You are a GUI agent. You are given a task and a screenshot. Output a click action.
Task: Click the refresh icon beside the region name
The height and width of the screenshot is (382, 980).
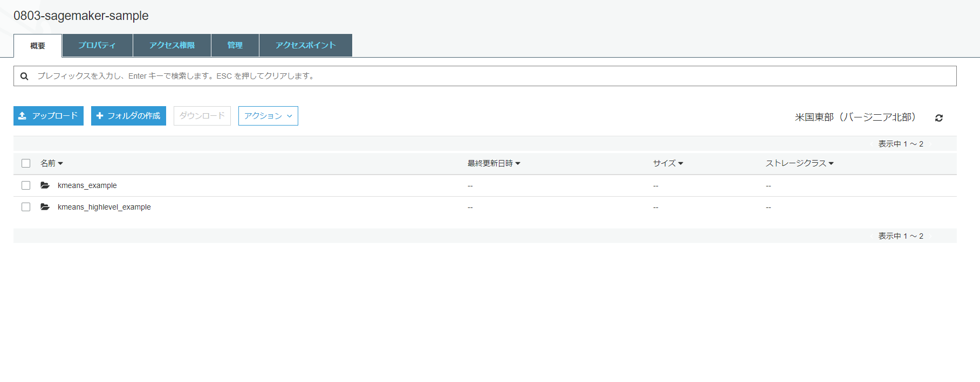tap(938, 118)
